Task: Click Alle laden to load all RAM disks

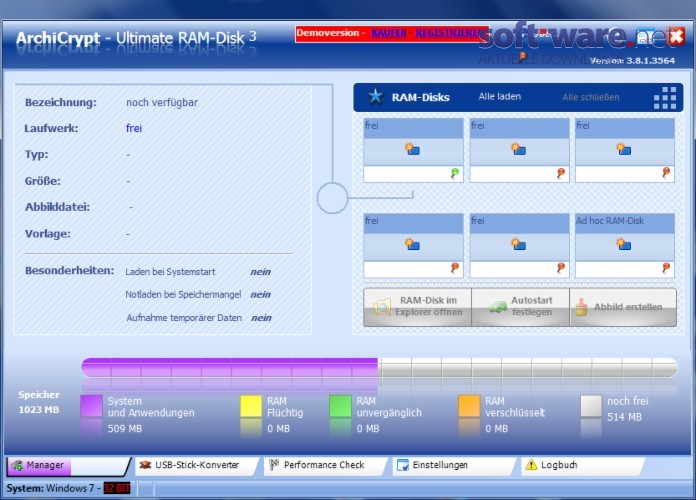Action: pyautogui.click(x=499, y=96)
